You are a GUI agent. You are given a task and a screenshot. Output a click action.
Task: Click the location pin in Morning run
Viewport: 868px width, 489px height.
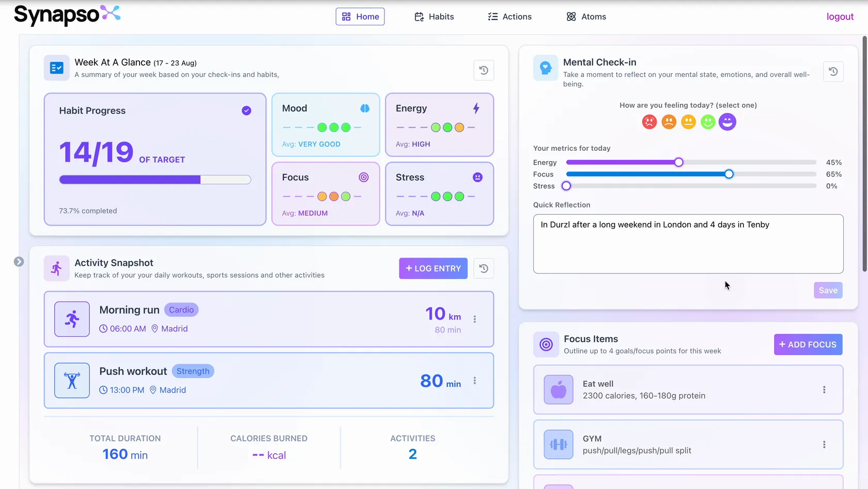pos(154,328)
